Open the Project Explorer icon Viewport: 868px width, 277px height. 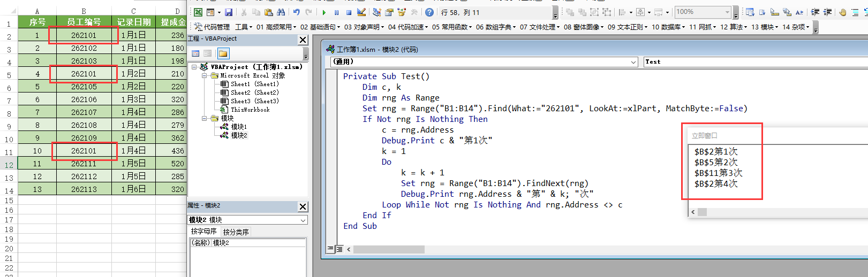pos(377,12)
